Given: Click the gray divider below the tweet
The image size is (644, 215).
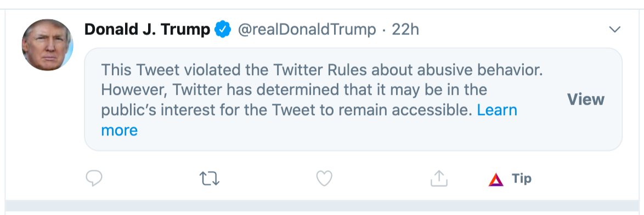Looking at the screenshot, I should coord(322,206).
